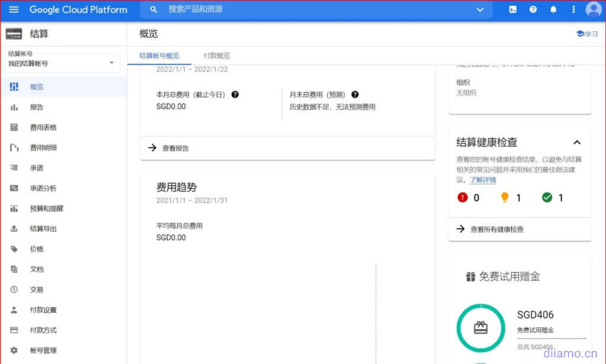
Task: Click 查看所有健康检查 link
Action: point(496,229)
